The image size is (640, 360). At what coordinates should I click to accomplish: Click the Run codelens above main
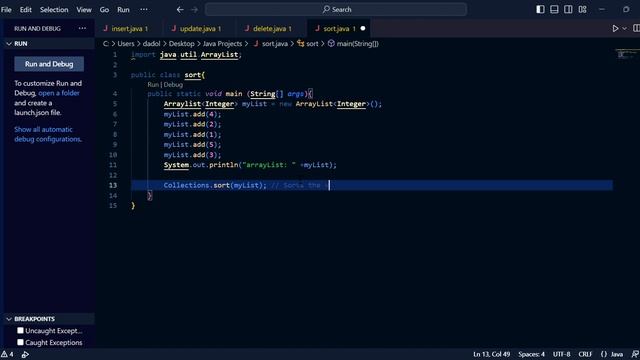coord(153,84)
